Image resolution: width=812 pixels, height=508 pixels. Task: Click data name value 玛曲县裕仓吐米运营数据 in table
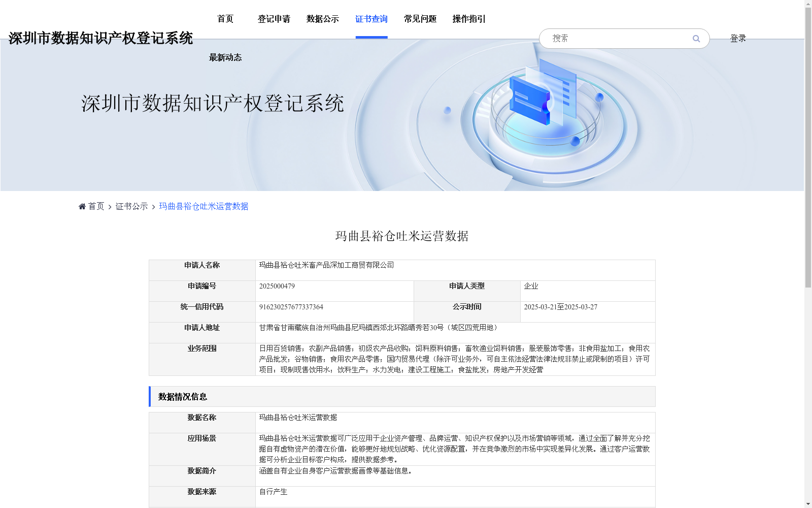pyautogui.click(x=298, y=418)
